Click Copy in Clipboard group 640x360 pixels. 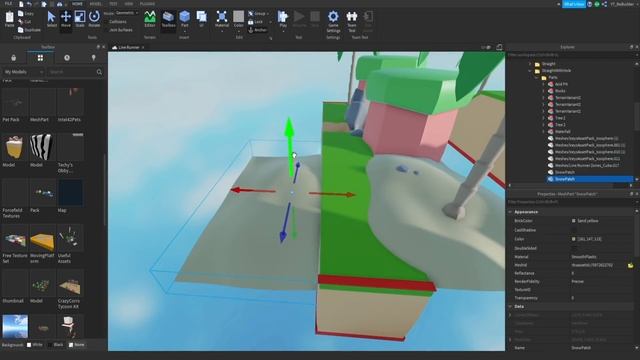point(26,13)
